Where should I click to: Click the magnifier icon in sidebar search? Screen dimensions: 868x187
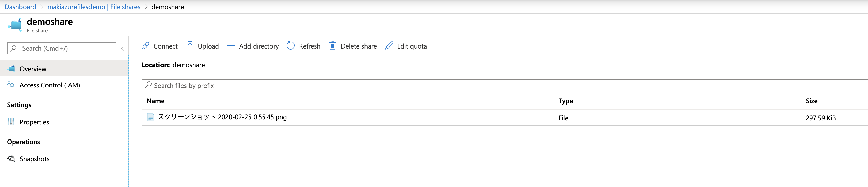[x=13, y=48]
